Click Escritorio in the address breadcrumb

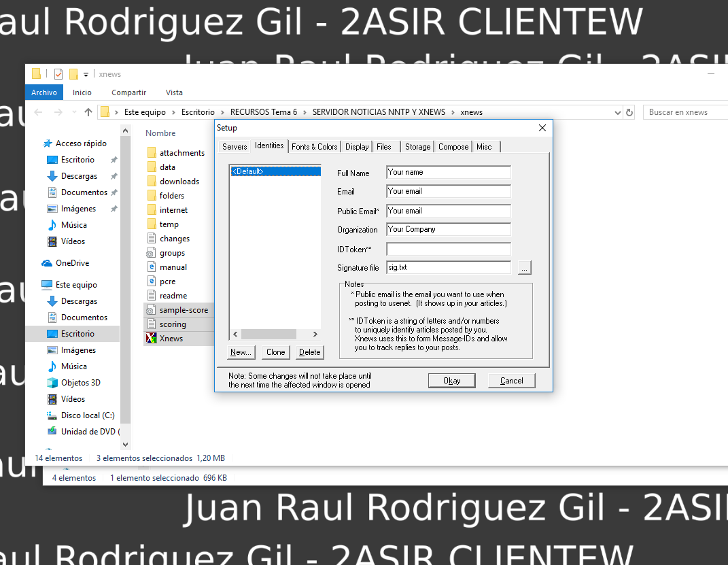click(198, 112)
